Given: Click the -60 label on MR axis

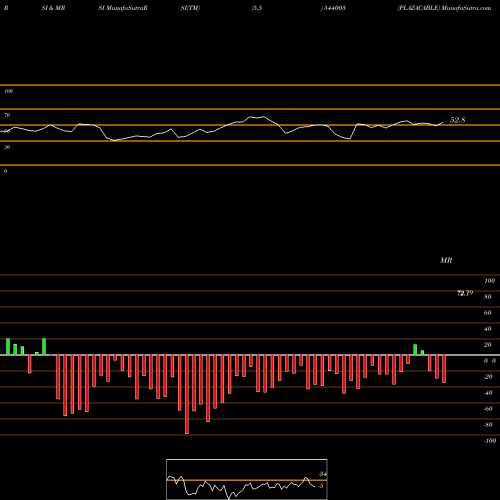Looking at the screenshot, I should click(488, 409).
